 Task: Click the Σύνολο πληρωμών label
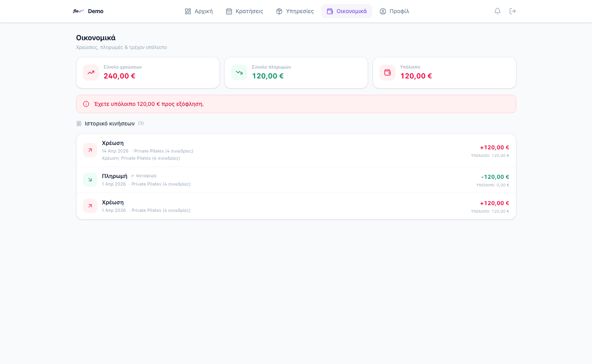(x=271, y=67)
